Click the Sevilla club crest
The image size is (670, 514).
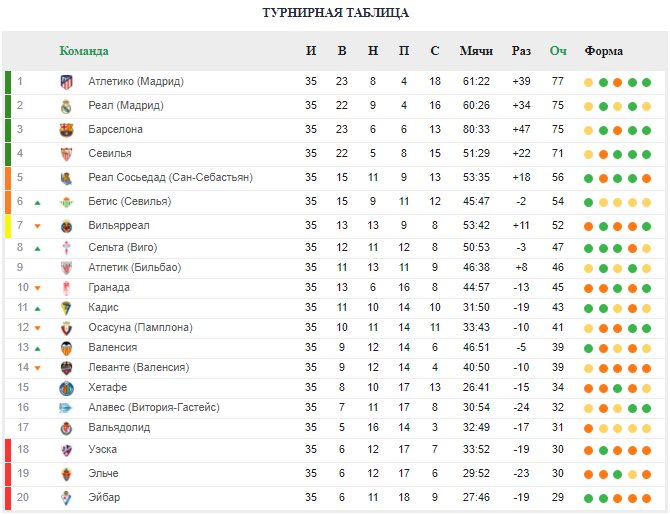(x=66, y=154)
